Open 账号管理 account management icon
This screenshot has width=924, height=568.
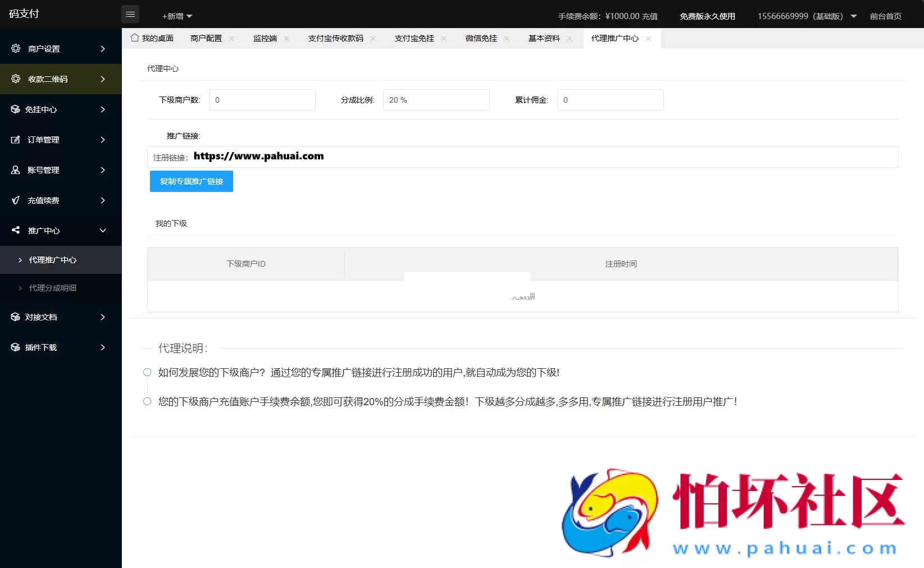click(15, 170)
